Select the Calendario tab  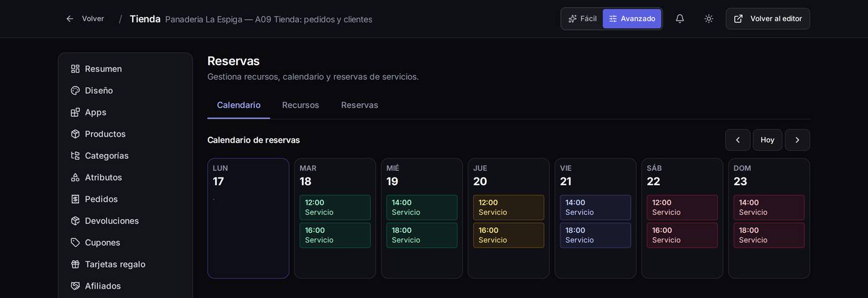point(239,105)
